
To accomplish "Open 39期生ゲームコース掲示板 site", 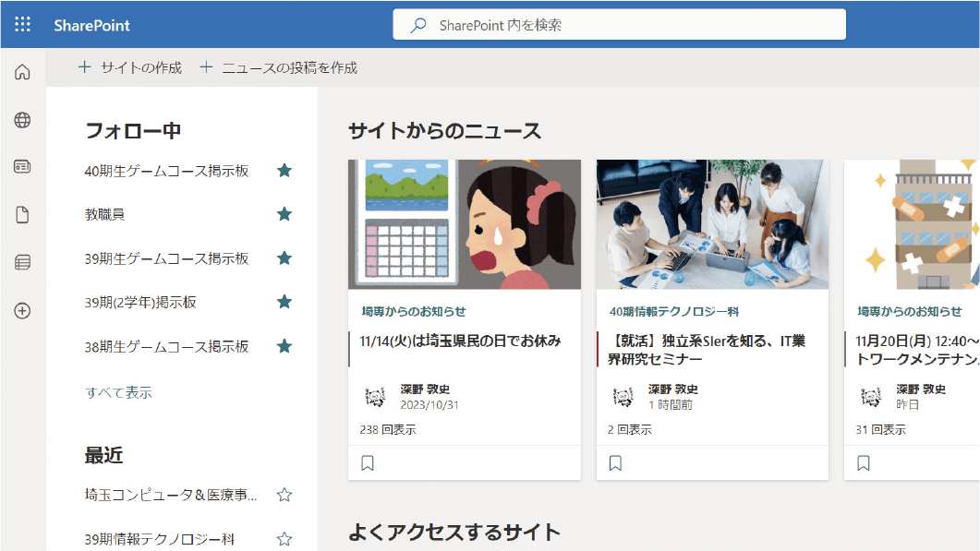I will pyautogui.click(x=167, y=258).
